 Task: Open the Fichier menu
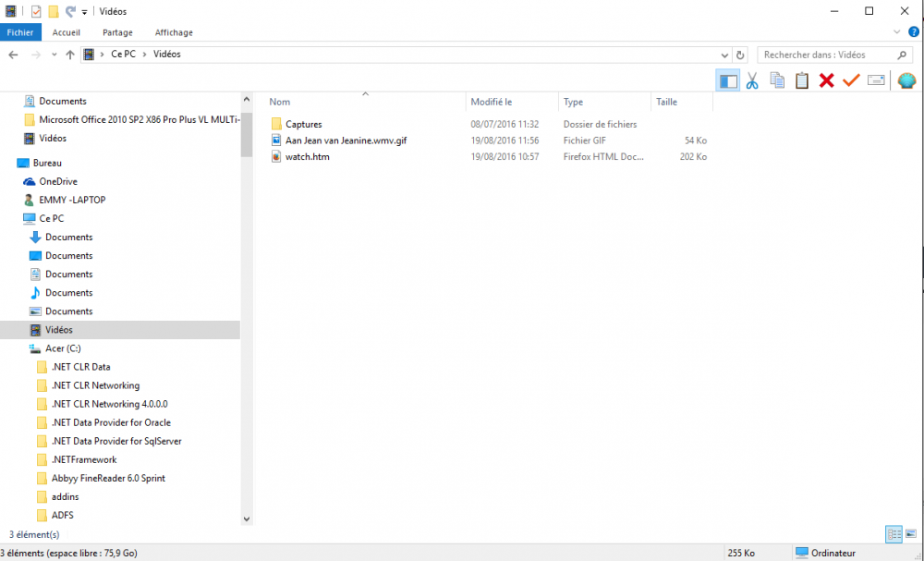click(20, 32)
